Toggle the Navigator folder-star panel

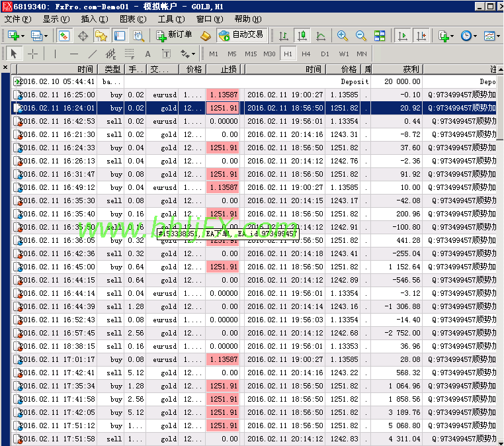tap(101, 36)
